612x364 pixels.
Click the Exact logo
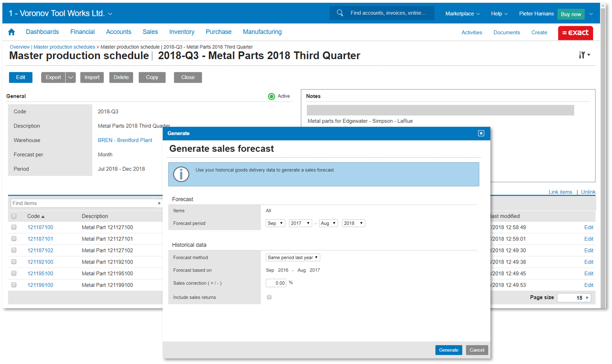tap(575, 33)
